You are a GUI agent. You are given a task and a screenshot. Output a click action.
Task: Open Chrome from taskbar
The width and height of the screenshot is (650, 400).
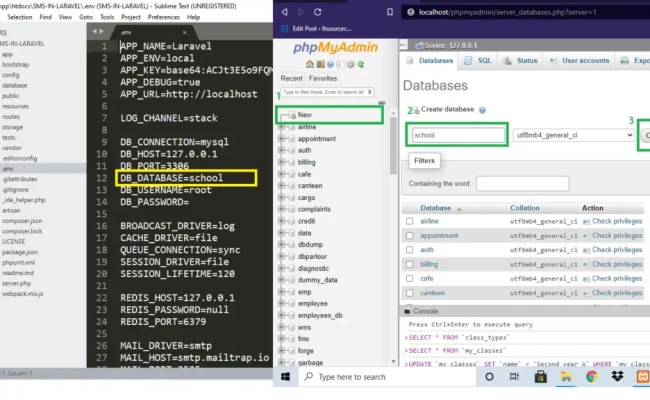pos(592,377)
